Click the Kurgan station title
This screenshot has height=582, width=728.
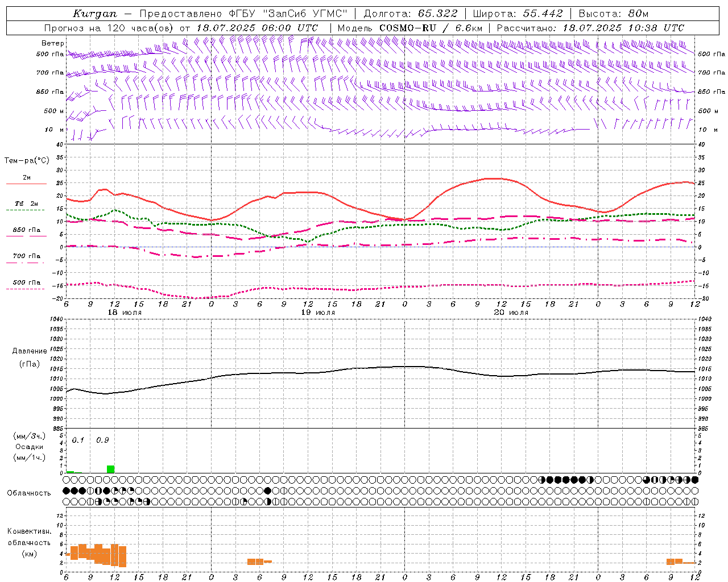[94, 14]
